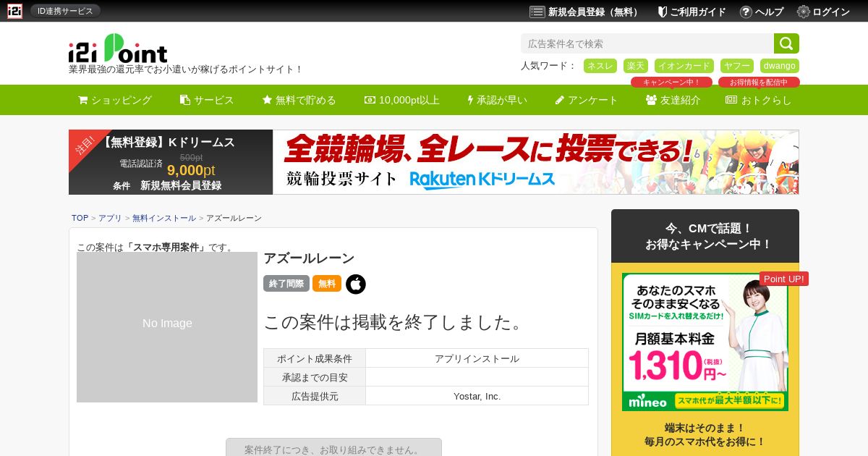Open the mineo 1,310円 ad banner
Viewport: 868px width, 456px height.
point(705,342)
